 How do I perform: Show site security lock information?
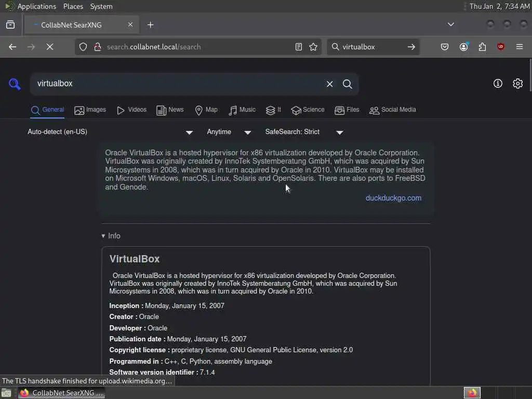point(97,47)
